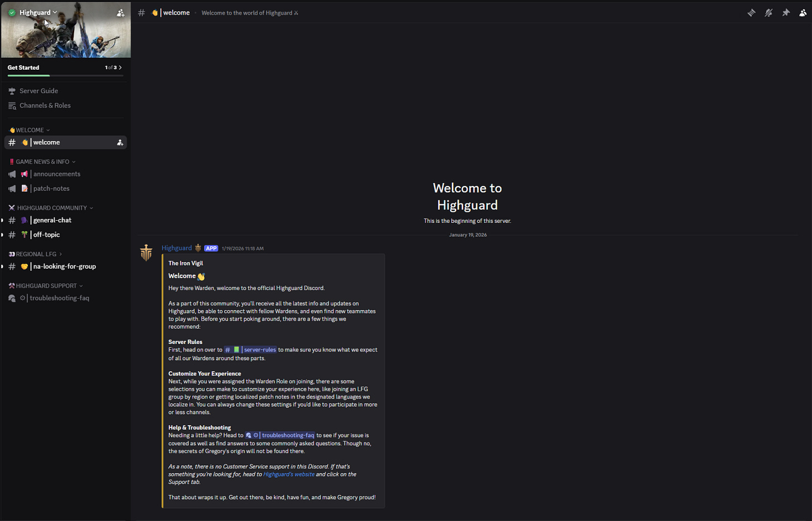Click channel topic "Welcome to the world of Highguard"
Screen dimensions: 812x521
tap(250, 13)
